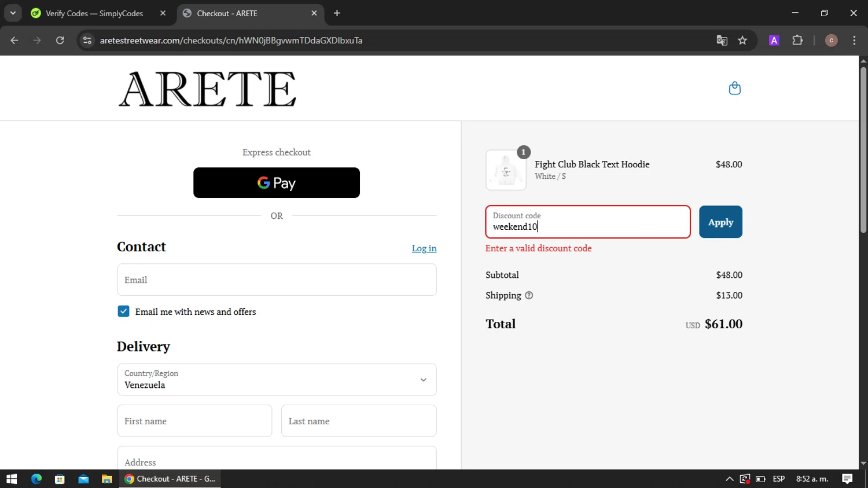Click the Express checkout label

(x=277, y=152)
